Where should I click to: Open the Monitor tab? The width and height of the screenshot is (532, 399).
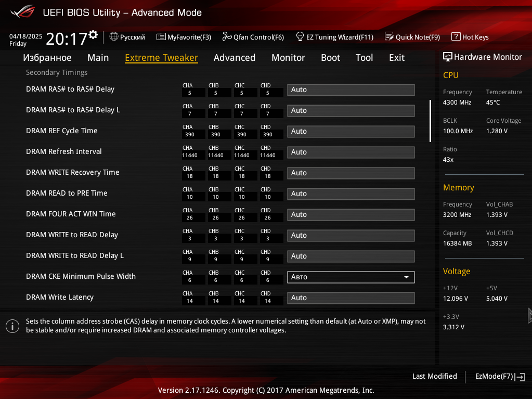coord(289,58)
